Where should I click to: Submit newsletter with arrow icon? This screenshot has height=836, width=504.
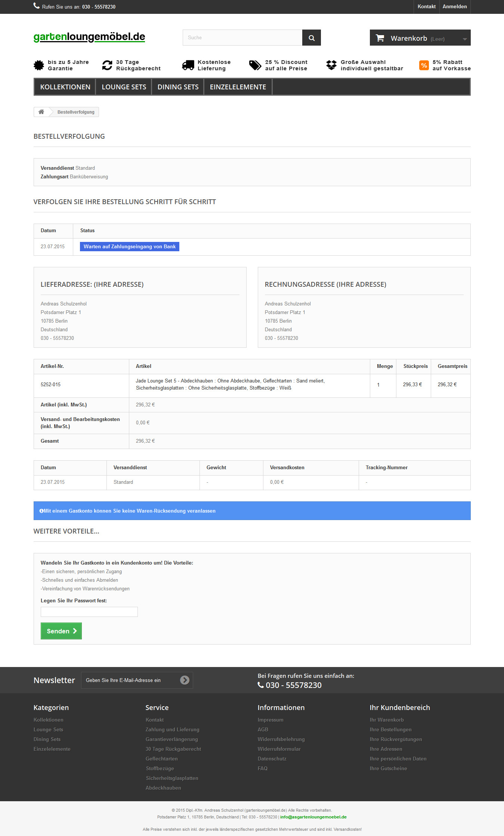point(185,680)
